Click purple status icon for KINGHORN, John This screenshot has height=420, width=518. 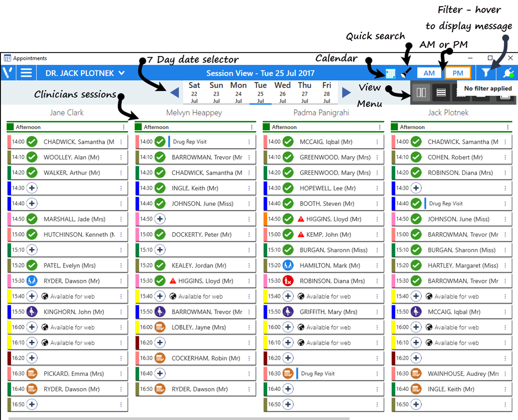tap(32, 312)
